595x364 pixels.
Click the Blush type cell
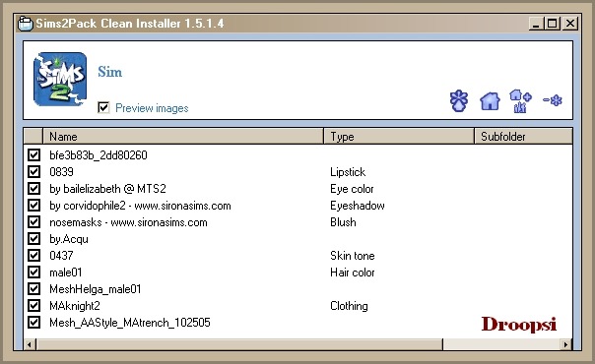click(x=343, y=222)
